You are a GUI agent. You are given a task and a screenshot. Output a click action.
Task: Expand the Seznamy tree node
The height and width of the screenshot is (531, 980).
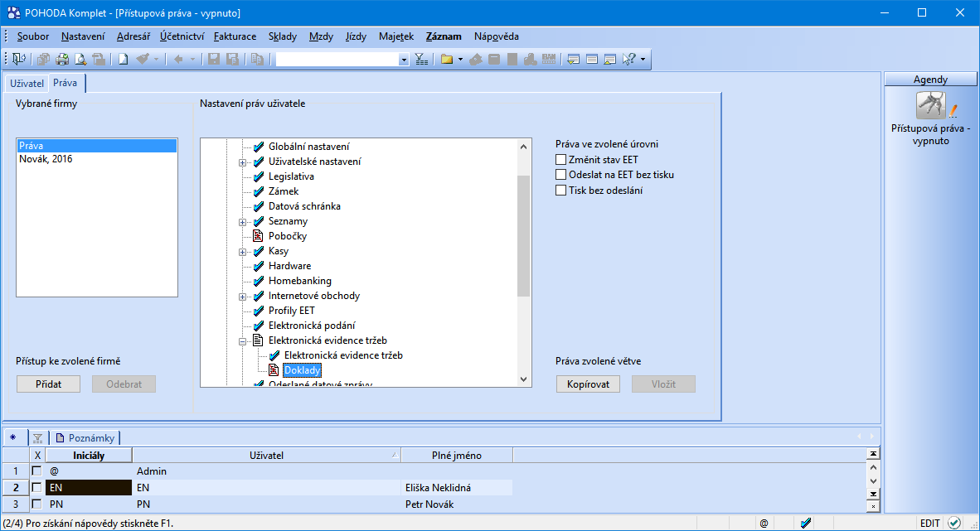coord(242,222)
